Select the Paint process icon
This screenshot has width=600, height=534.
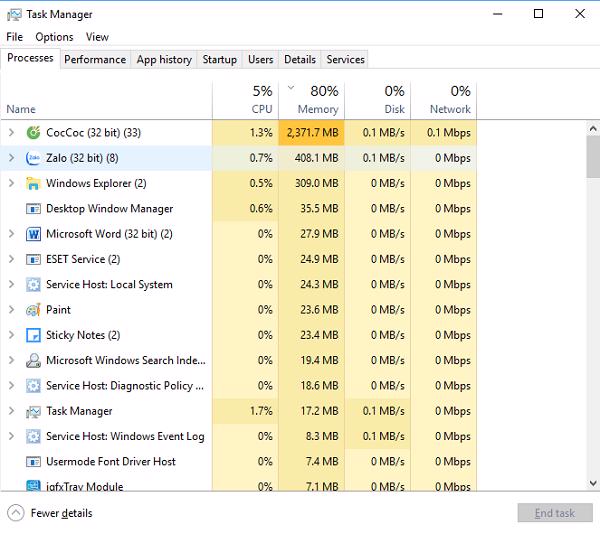[33, 310]
